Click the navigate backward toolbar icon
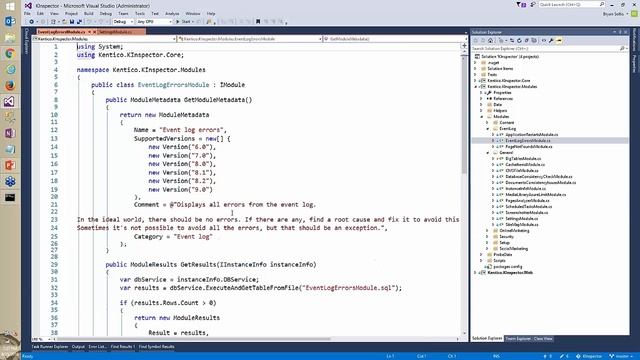The height and width of the screenshot is (360, 640). coord(31,22)
